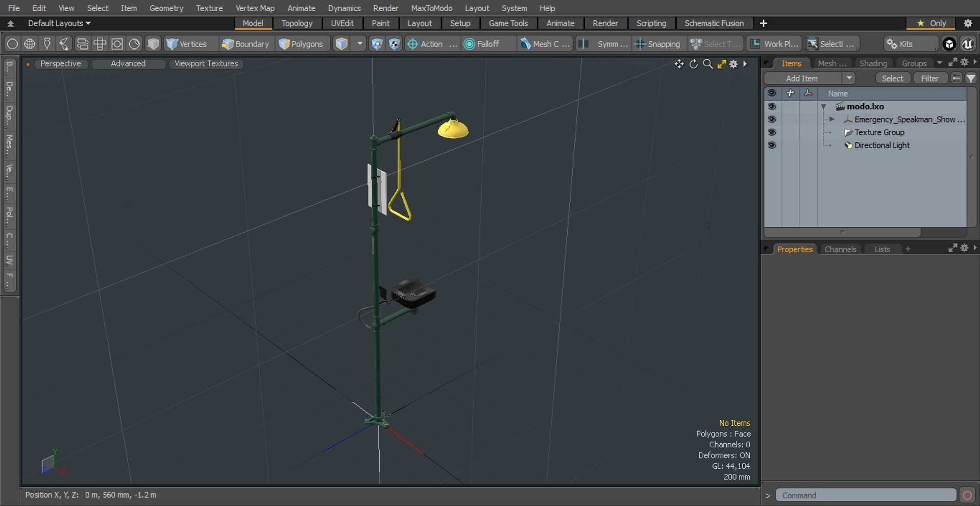Viewport: 980px width, 506px height.
Task: Click the Select button in Items panel
Action: [892, 78]
